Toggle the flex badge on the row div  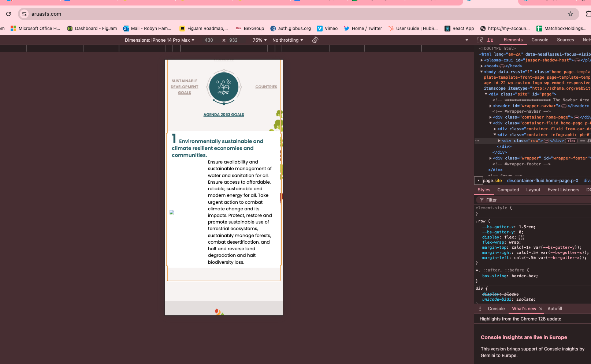pyautogui.click(x=571, y=141)
